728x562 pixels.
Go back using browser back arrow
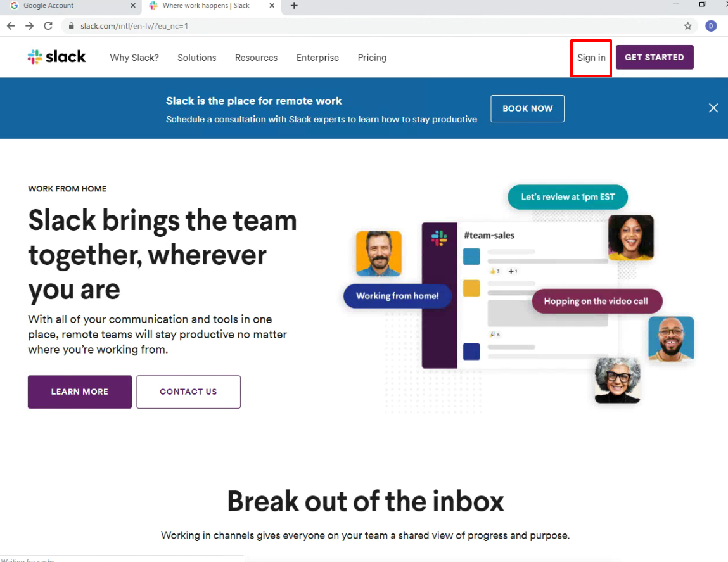(11, 26)
